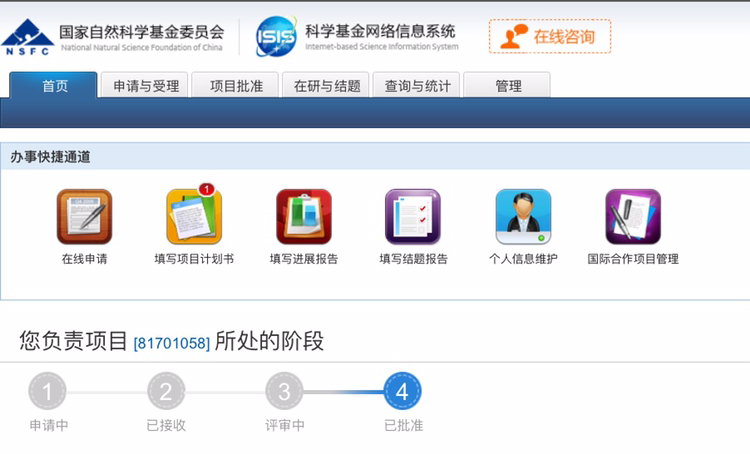Open the 项目批准 tab
The image size is (750, 454).
[236, 86]
